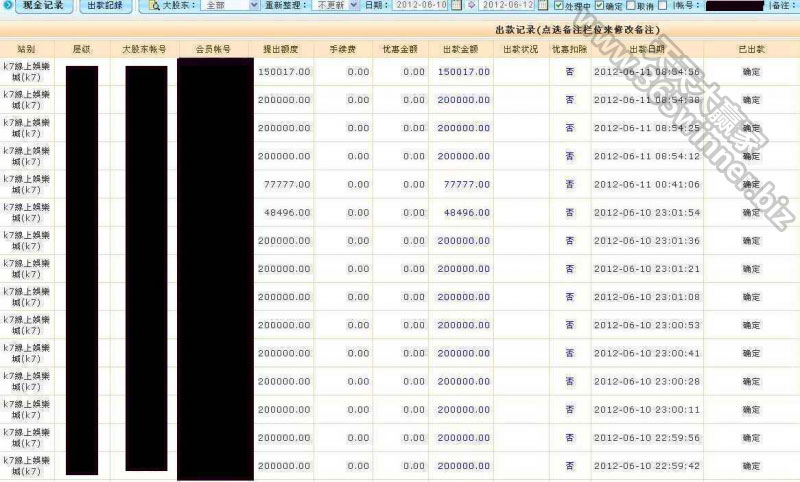Click the 出款状况 cell in 23:01:54 row
The width and height of the screenshot is (800, 482).
click(521, 213)
